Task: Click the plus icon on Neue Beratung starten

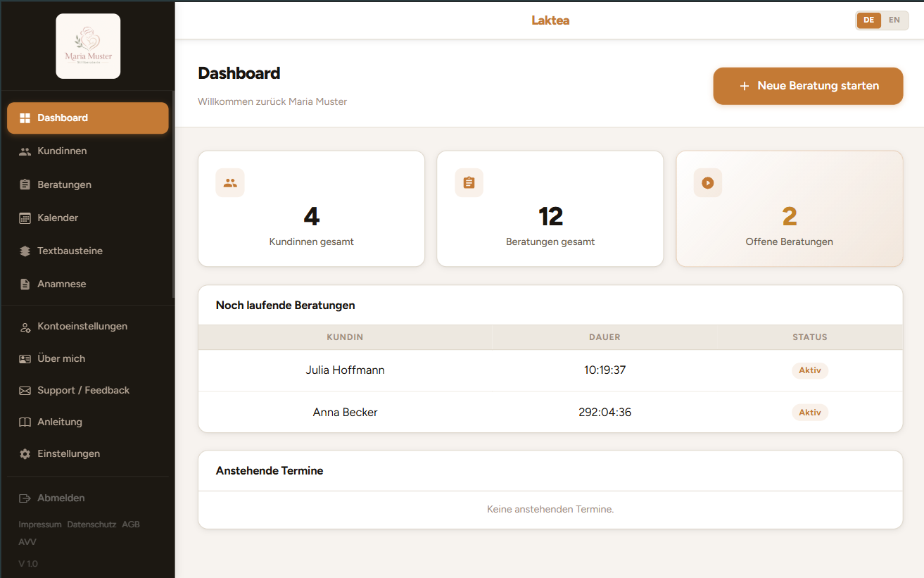Action: click(745, 87)
